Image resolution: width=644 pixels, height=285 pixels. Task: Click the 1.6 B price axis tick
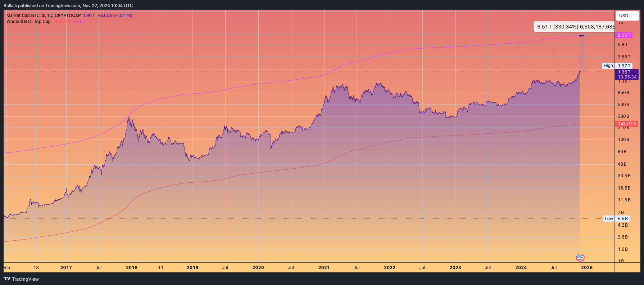tap(622, 249)
